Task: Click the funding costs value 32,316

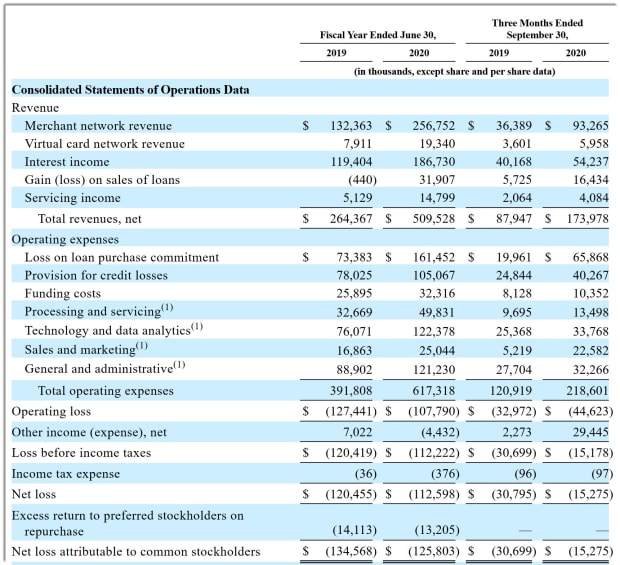Action: (437, 293)
